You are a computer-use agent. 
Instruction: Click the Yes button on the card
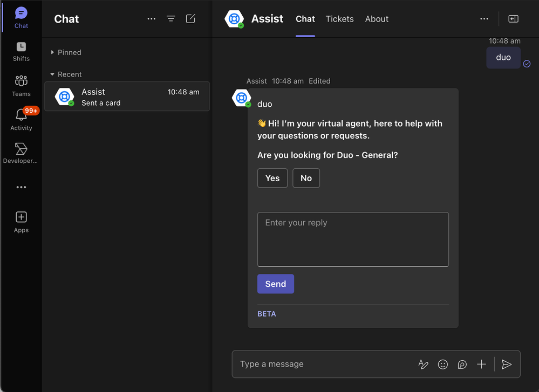tap(272, 178)
